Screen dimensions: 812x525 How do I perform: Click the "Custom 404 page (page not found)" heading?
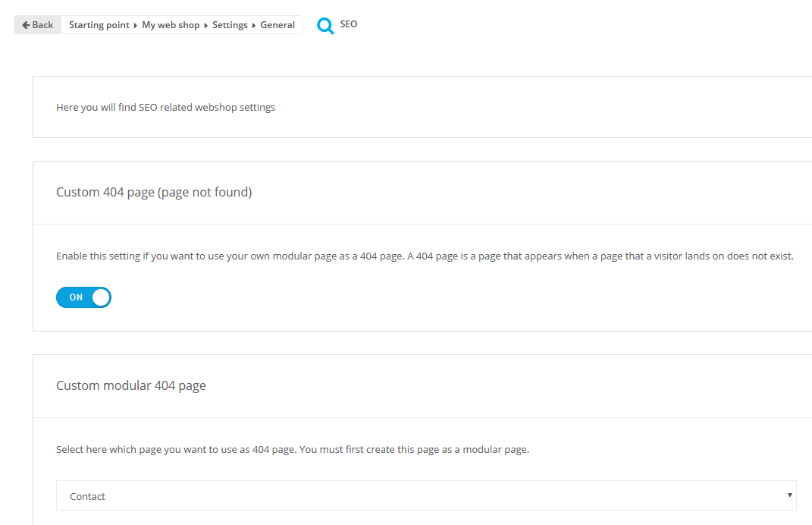[x=154, y=193]
